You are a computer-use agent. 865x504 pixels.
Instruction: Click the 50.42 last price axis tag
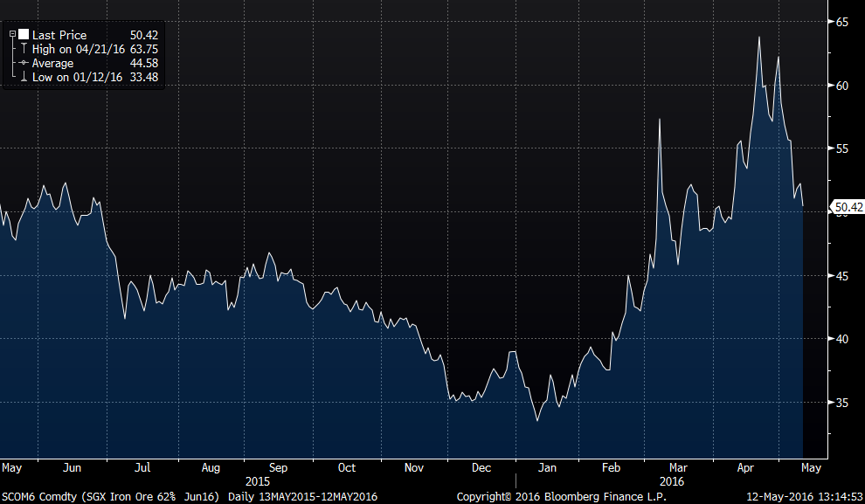(x=848, y=208)
